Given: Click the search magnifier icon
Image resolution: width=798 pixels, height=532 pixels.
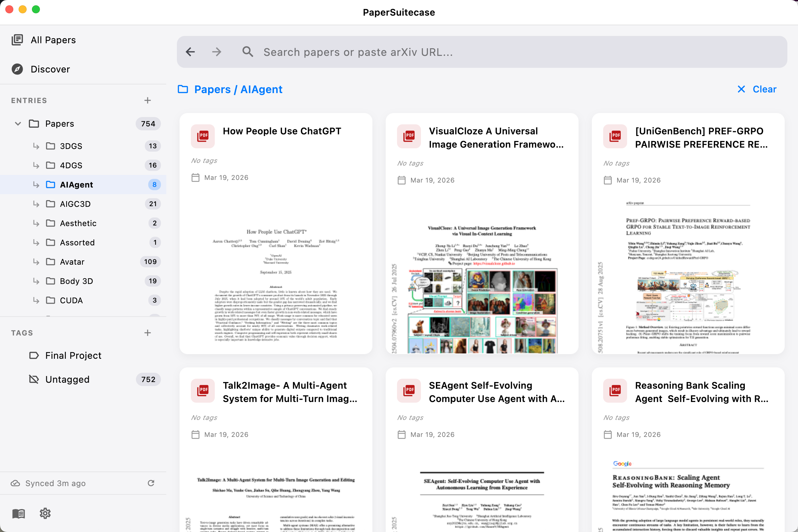Looking at the screenshot, I should coord(248,52).
